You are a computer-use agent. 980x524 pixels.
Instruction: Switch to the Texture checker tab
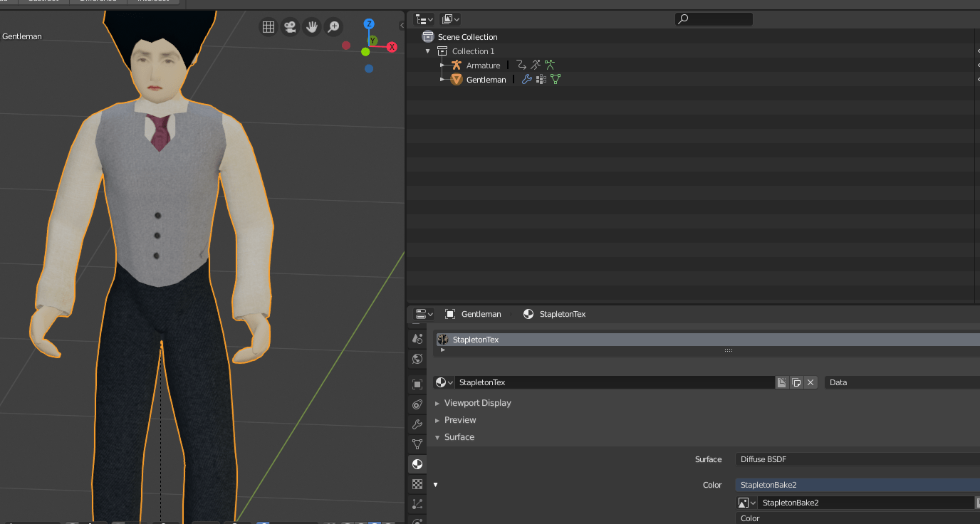417,484
